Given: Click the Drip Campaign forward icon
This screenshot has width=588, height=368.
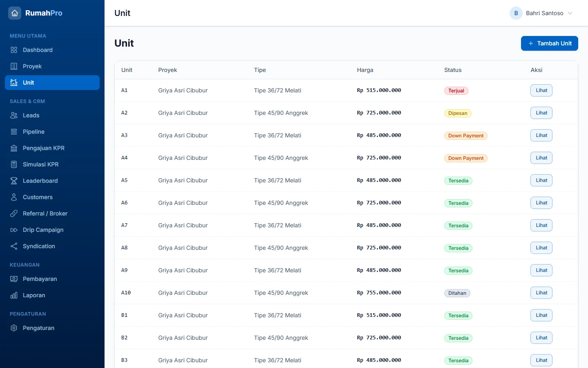Looking at the screenshot, I should click(x=14, y=230).
